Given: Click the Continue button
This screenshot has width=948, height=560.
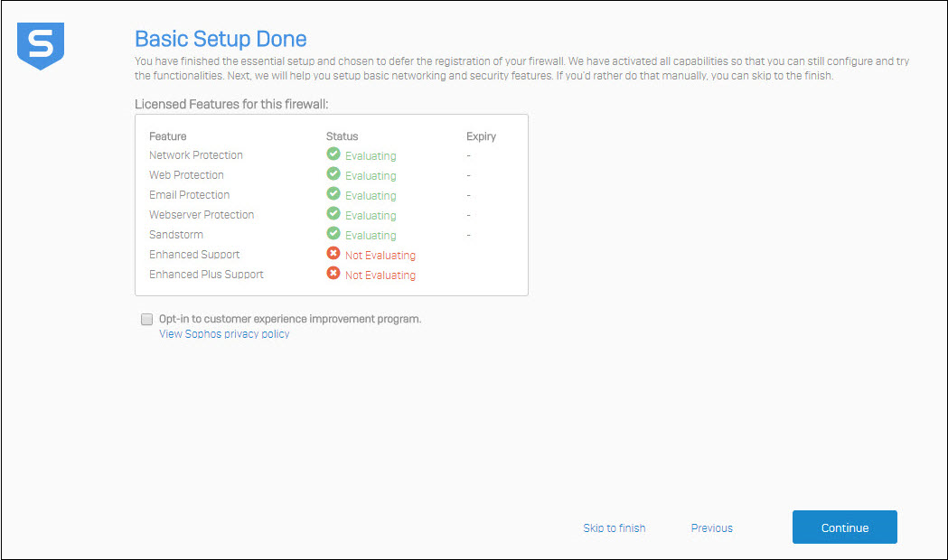Looking at the screenshot, I should (845, 527).
